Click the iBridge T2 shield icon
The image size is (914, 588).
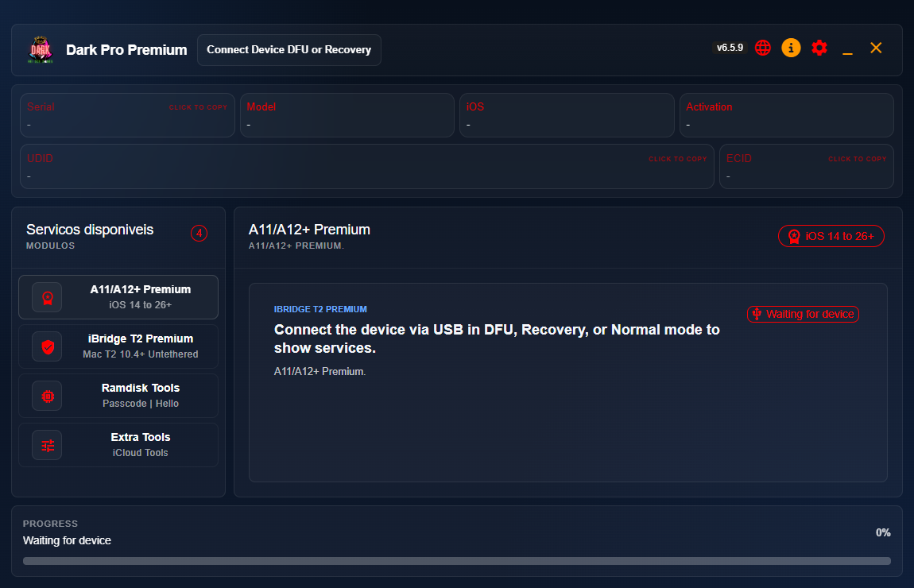coord(47,346)
